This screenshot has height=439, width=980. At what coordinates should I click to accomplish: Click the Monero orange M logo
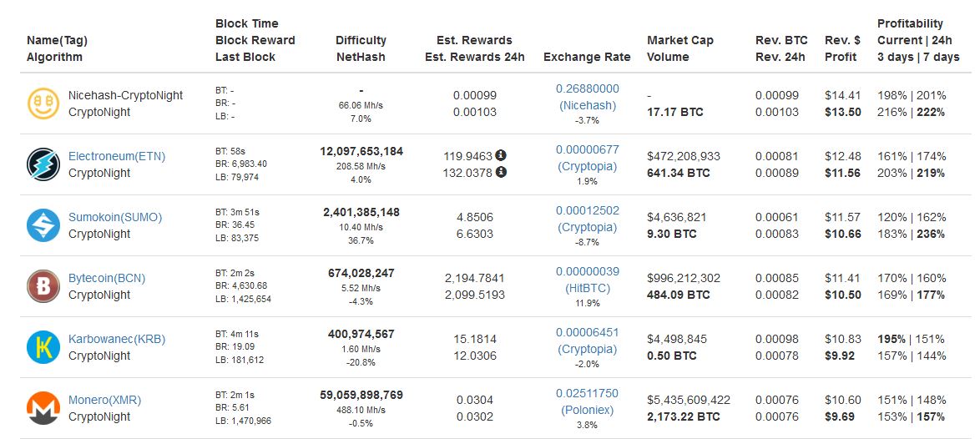pos(43,408)
